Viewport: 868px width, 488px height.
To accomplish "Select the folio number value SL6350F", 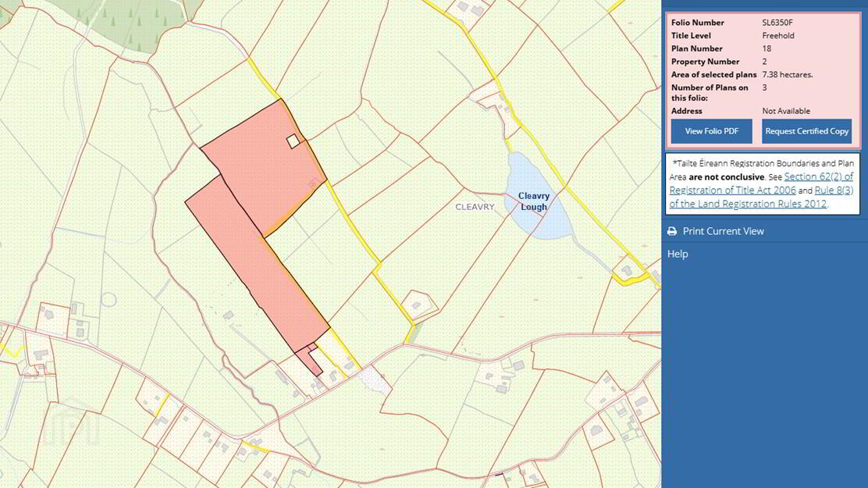I will (777, 23).
